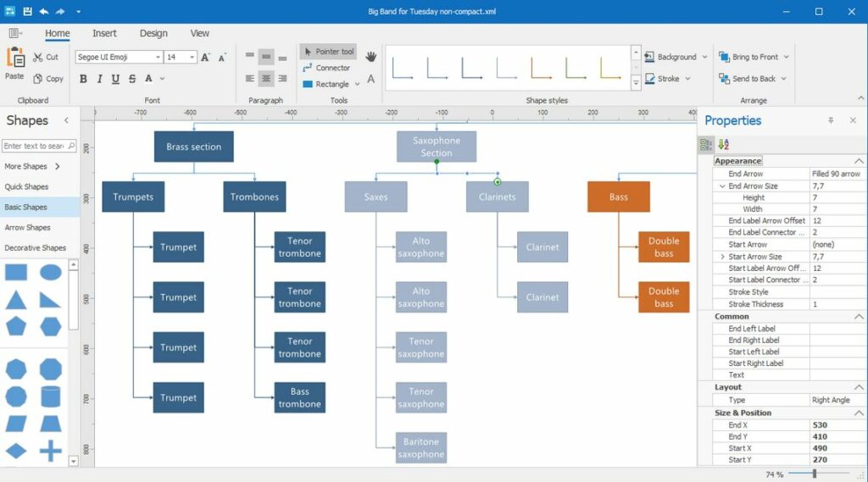The height and width of the screenshot is (482, 868).
Task: Toggle Italic formatting
Action: pyautogui.click(x=99, y=79)
